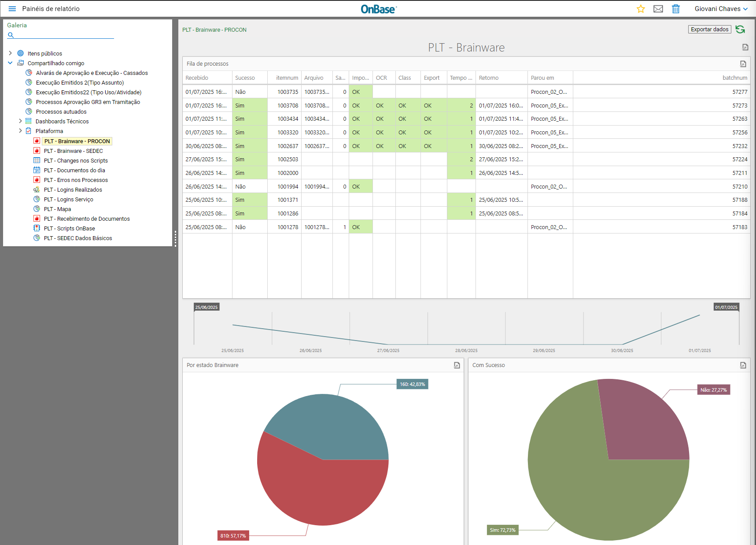Open PLT - Changes nos Scripts
The height and width of the screenshot is (545, 756).
(76, 161)
